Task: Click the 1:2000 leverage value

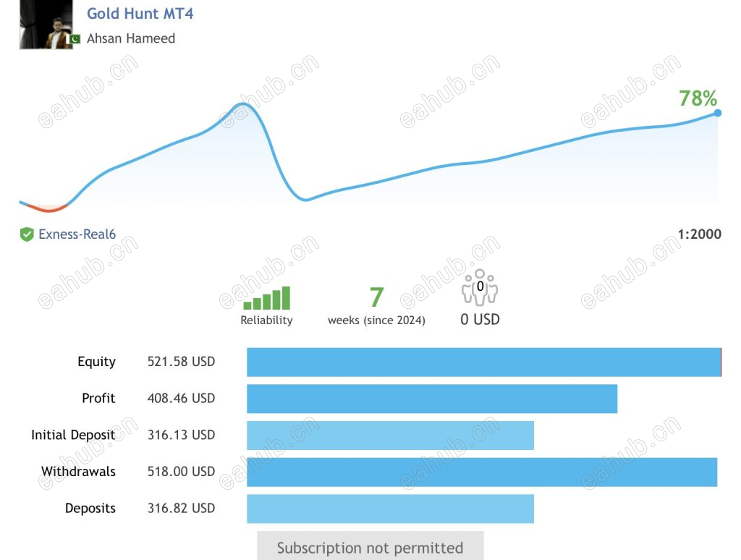Action: coord(699,234)
